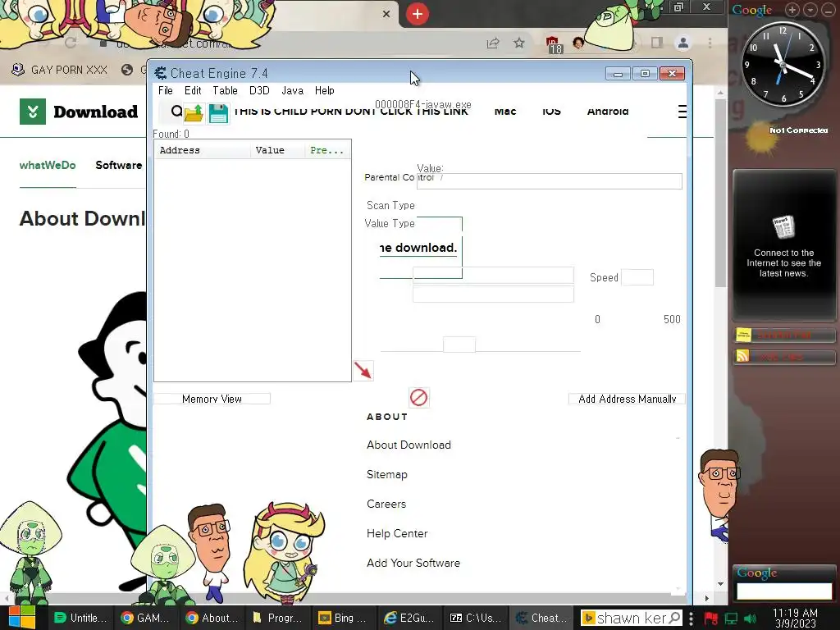Click the Sitemap footer link
Screen dimensions: 840x630
point(387,474)
